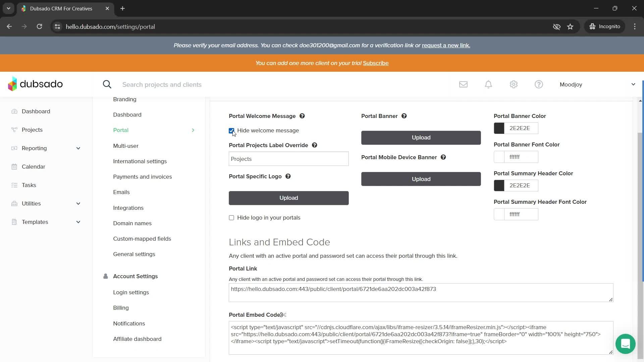Click the Portal Embed Code text area

coord(421,338)
